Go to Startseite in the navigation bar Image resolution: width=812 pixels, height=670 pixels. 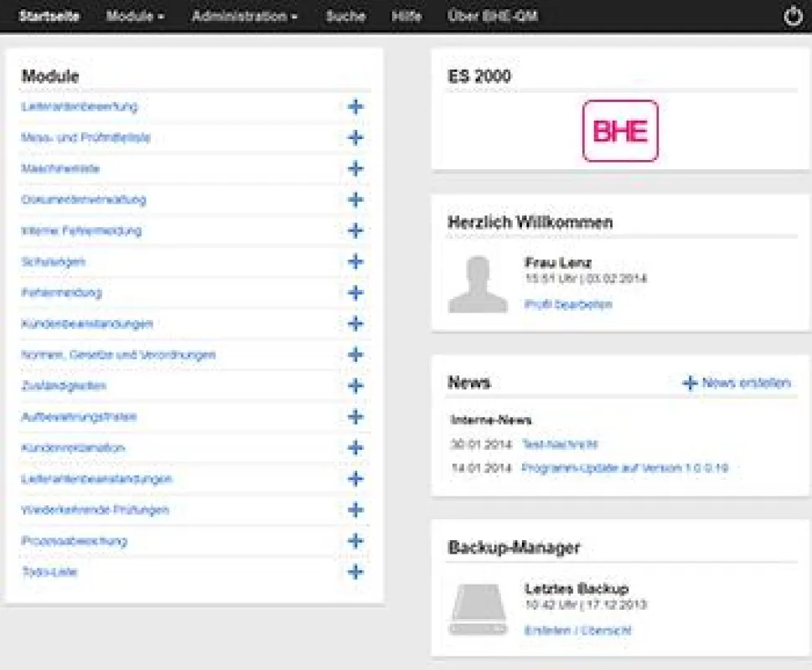point(49,16)
